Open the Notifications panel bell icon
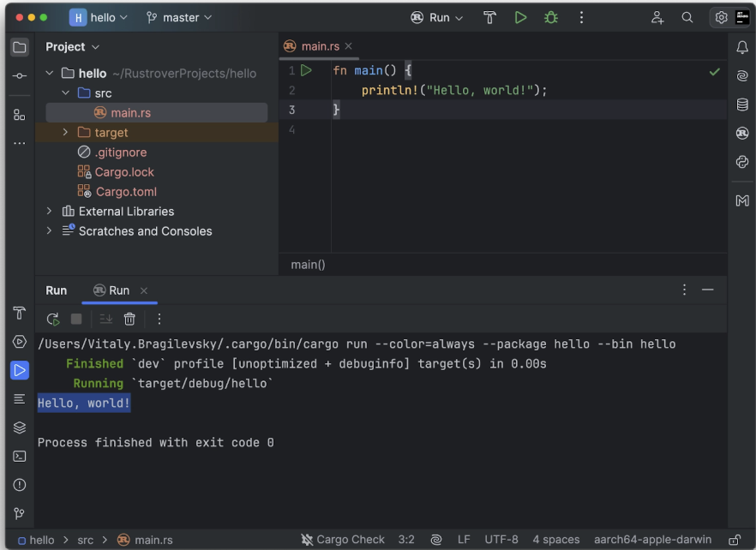 pyautogui.click(x=742, y=47)
